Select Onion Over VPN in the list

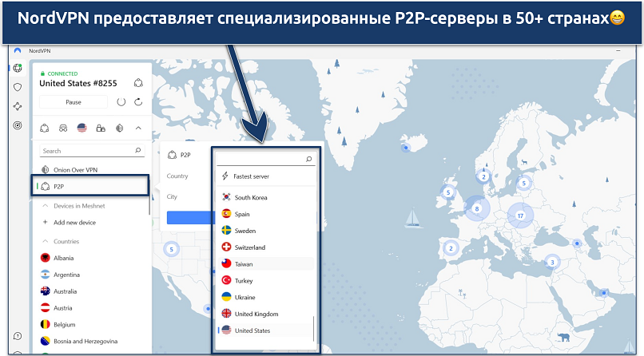pos(76,168)
